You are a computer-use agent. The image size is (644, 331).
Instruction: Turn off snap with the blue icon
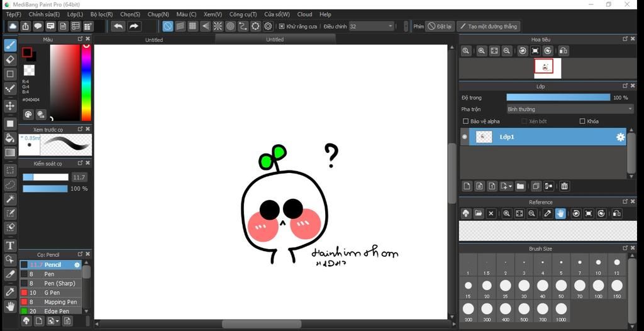[x=167, y=26]
